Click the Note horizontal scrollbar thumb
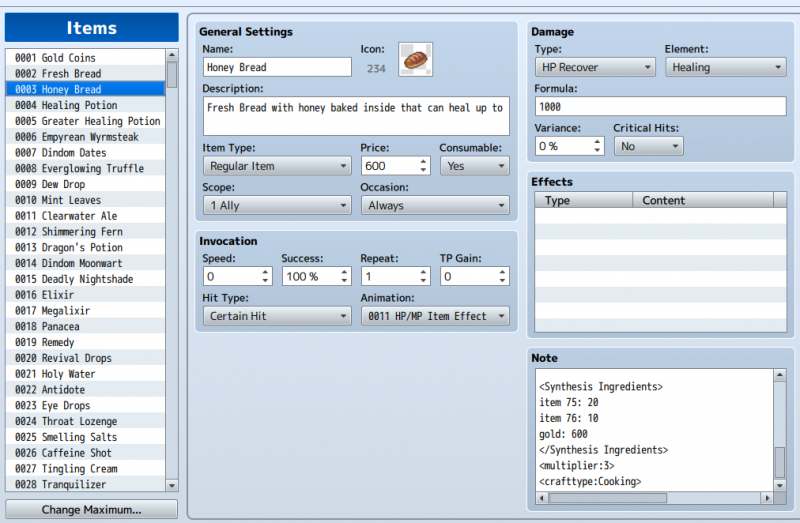The image size is (800, 523). (608, 497)
